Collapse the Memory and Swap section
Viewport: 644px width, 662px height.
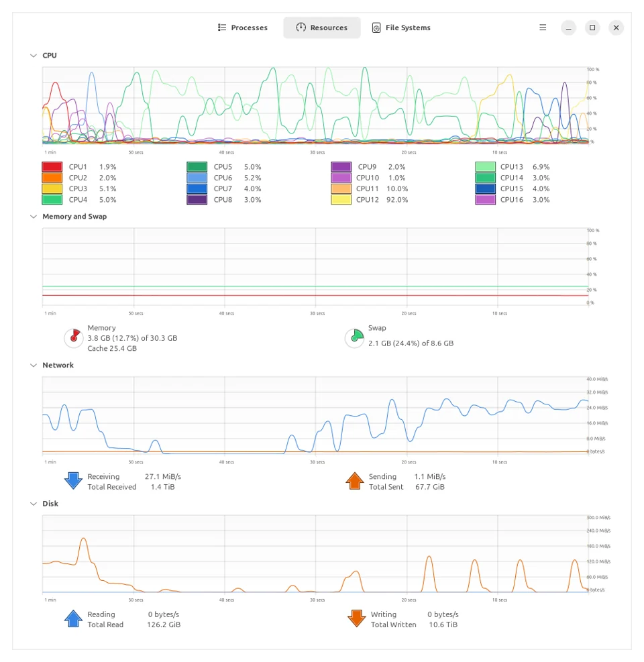point(34,217)
